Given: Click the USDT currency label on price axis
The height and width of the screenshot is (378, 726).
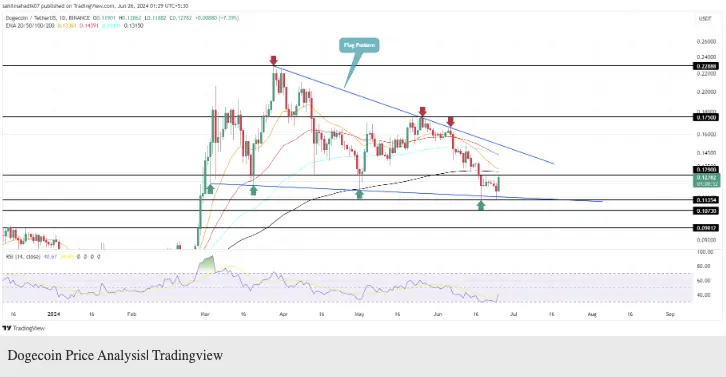Looking at the screenshot, I should click(x=705, y=19).
